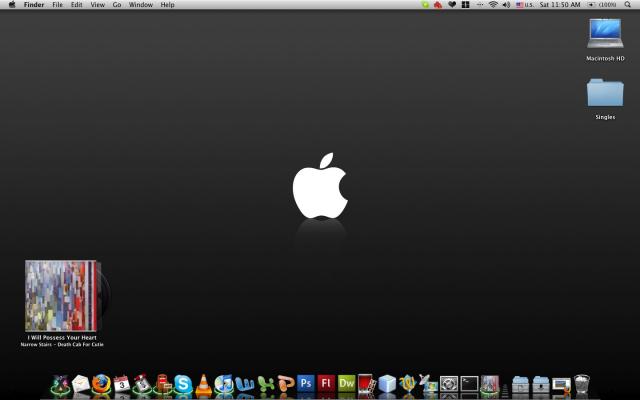Open Photo Booth from the dock

(x=366, y=384)
